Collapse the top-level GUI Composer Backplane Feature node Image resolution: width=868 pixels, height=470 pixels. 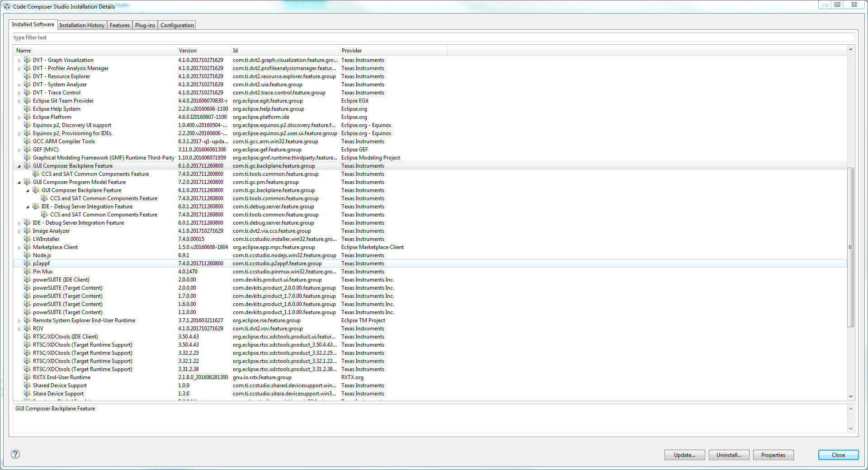19,166
